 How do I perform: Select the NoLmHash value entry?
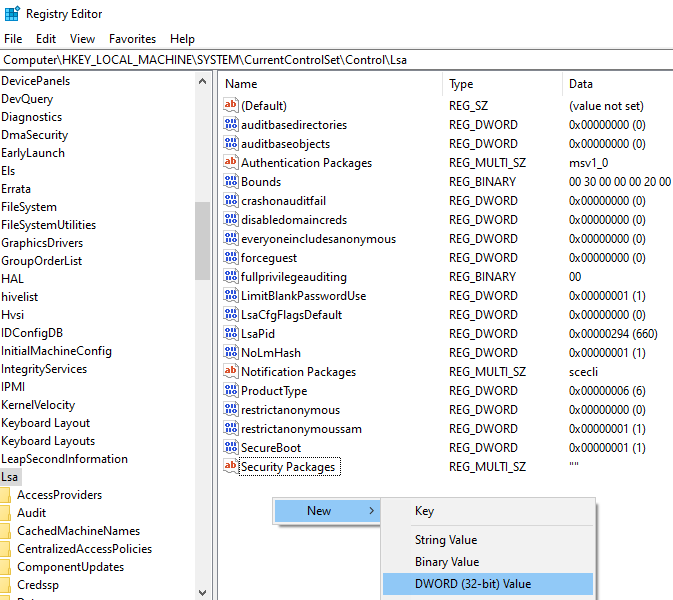pos(270,353)
